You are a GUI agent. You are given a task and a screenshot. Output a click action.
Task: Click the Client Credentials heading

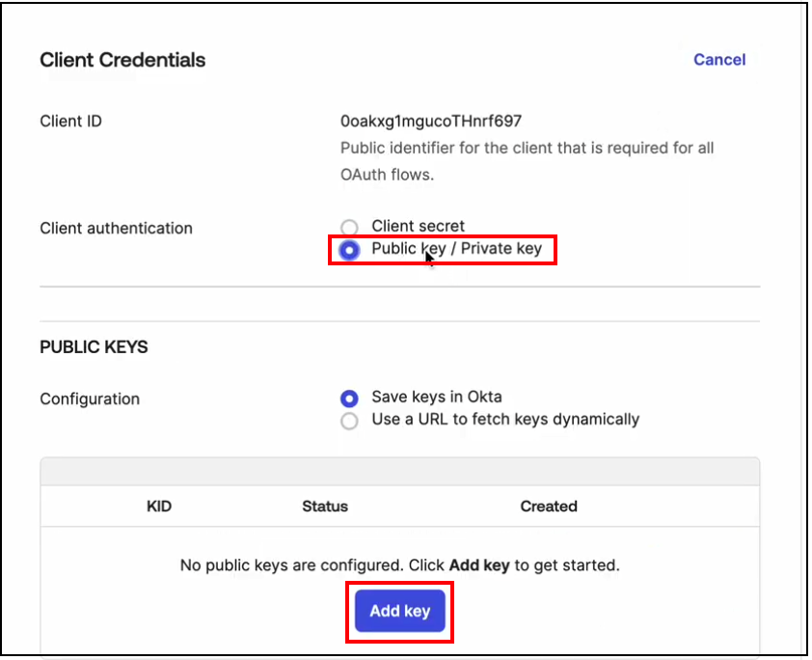pyautogui.click(x=122, y=60)
